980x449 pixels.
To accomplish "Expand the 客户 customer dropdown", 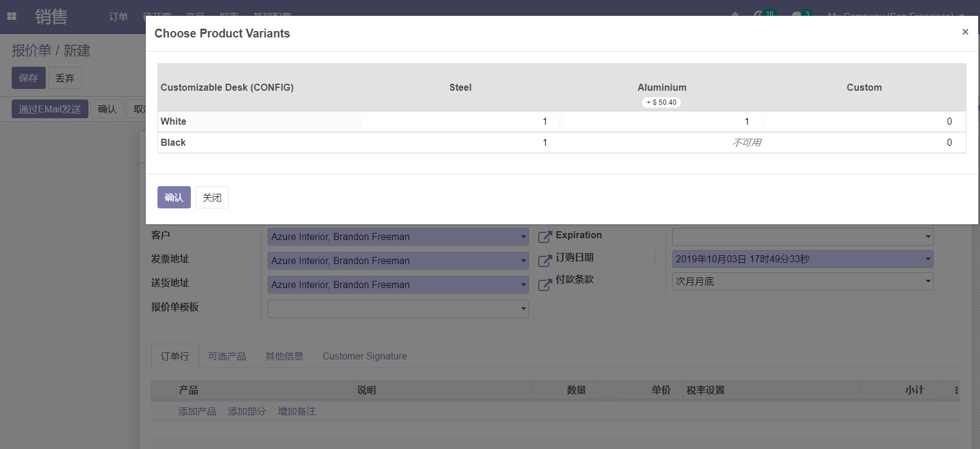I will click(523, 237).
